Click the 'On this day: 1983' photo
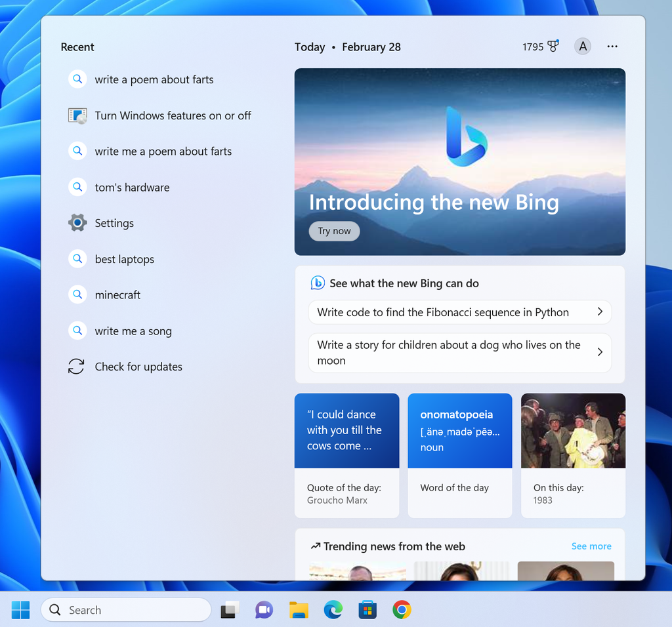Screen dimensions: 672x627 pyautogui.click(x=572, y=430)
